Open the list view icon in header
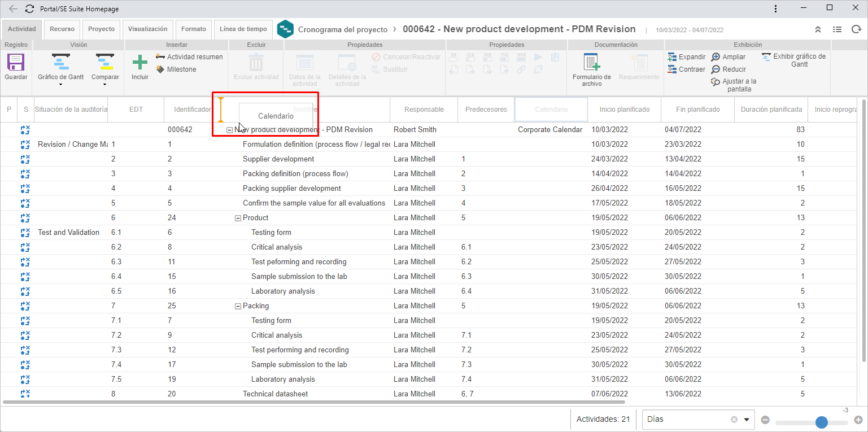This screenshot has height=432, width=868. [837, 29]
